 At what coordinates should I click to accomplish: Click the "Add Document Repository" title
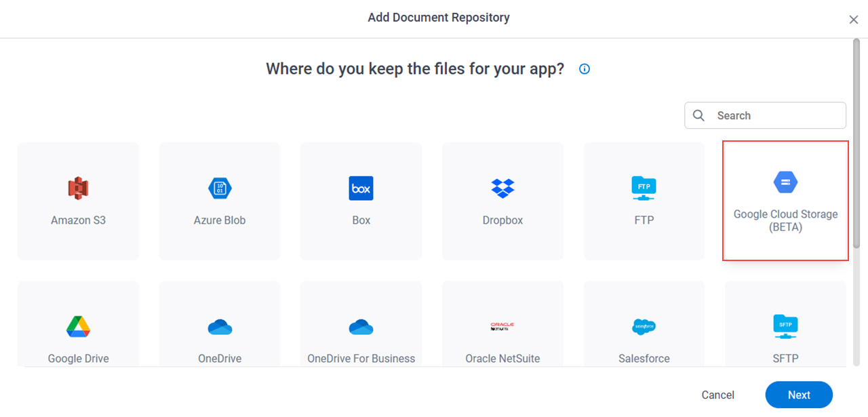(x=439, y=18)
